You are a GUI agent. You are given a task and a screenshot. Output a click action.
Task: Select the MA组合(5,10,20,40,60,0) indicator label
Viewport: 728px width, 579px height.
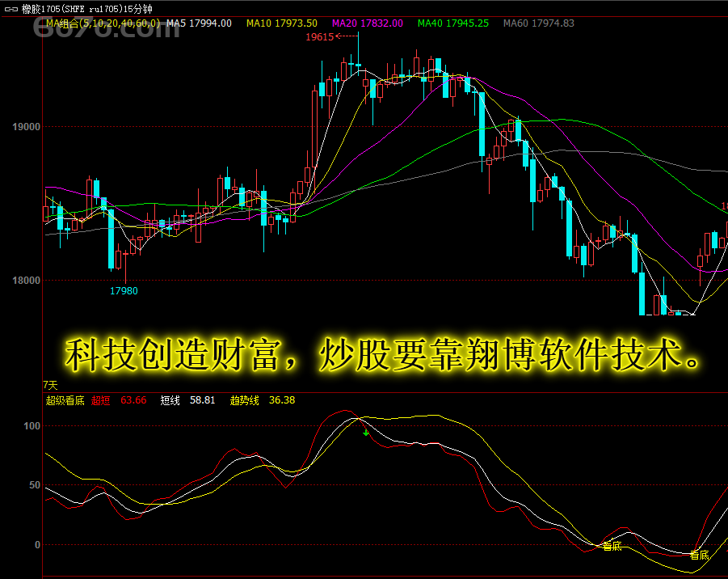click(x=103, y=23)
